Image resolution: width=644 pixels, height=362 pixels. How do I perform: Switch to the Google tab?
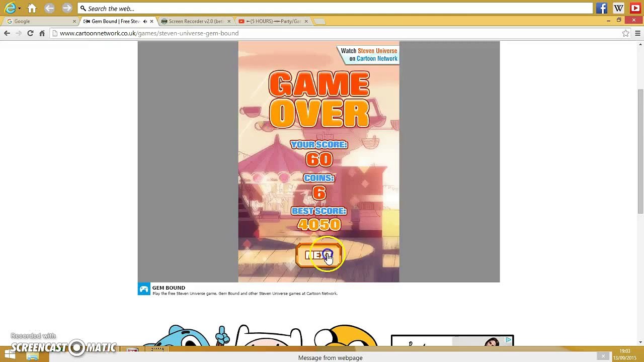pos(40,21)
